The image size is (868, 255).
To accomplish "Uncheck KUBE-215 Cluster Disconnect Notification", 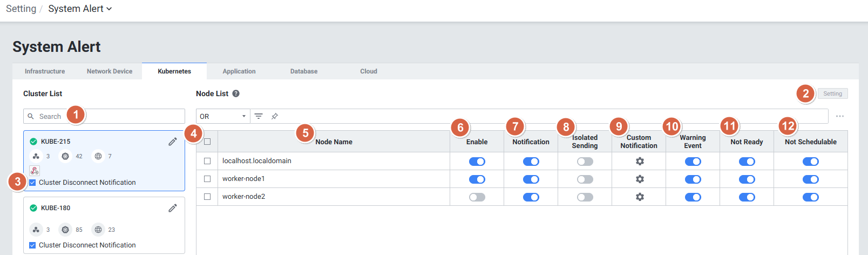I will pyautogui.click(x=32, y=183).
